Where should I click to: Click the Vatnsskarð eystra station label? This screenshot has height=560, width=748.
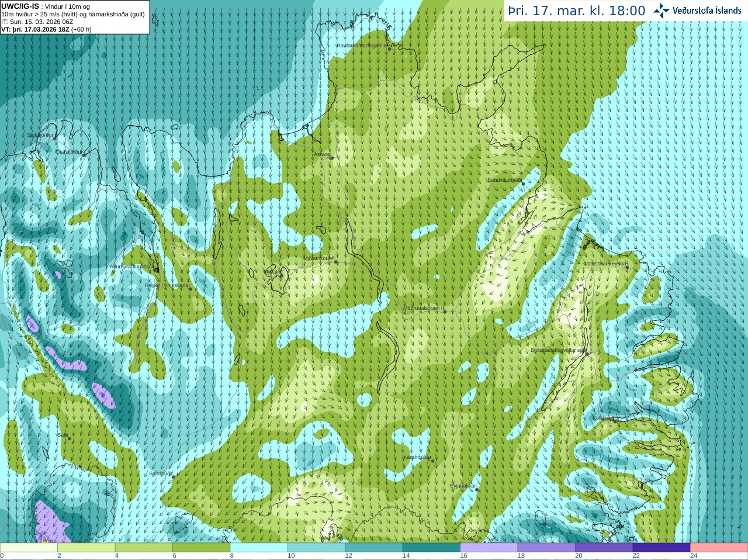(x=605, y=264)
